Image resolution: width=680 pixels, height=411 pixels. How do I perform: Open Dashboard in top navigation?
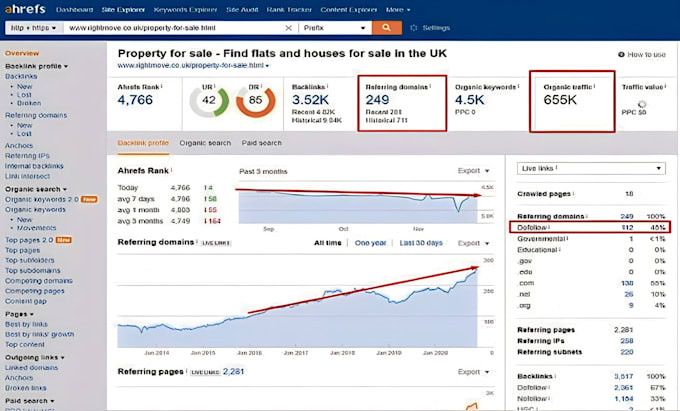[74, 10]
